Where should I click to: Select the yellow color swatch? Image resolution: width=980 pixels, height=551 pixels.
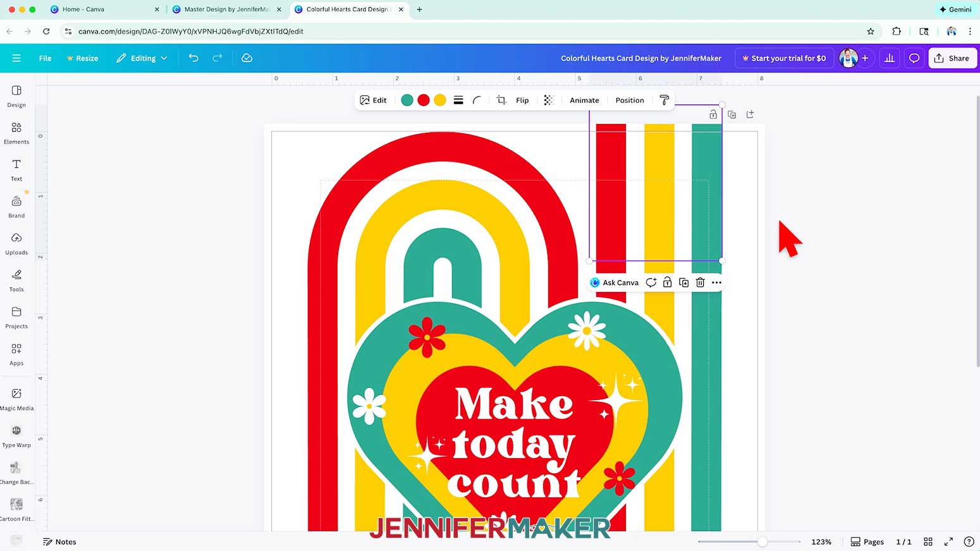[440, 100]
